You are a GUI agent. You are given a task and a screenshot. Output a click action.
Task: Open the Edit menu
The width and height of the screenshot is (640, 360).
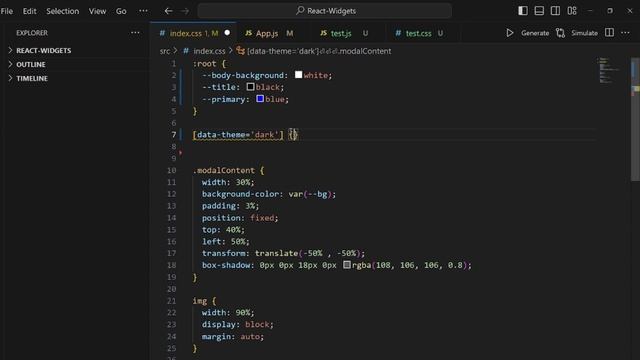tap(29, 11)
